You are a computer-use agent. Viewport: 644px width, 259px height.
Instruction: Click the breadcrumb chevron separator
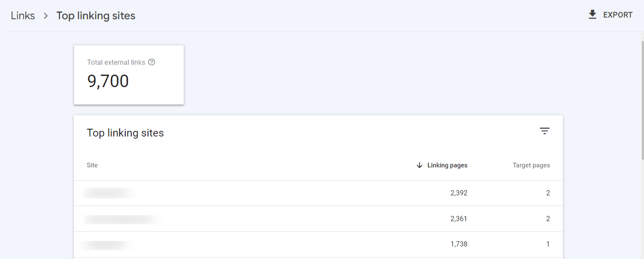point(45,16)
